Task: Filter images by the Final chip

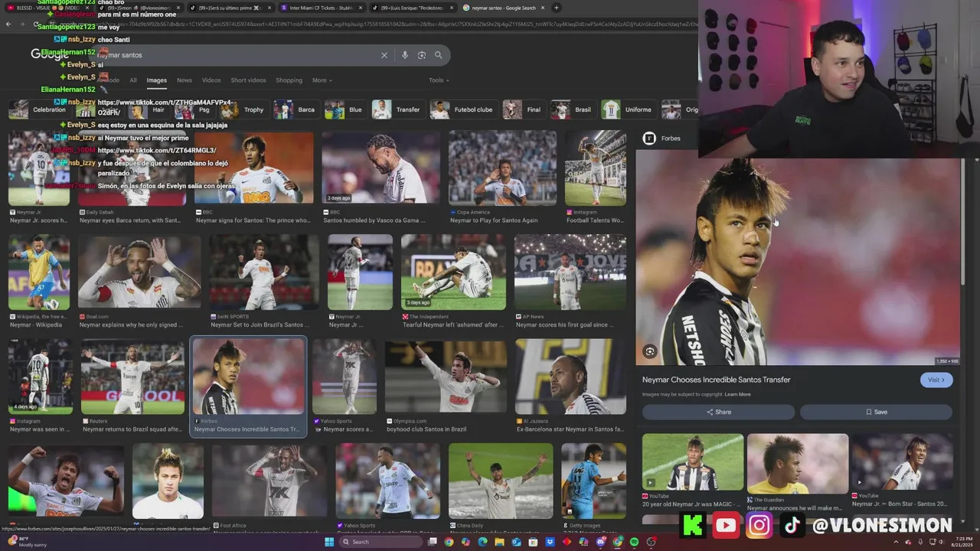Action: click(x=524, y=109)
